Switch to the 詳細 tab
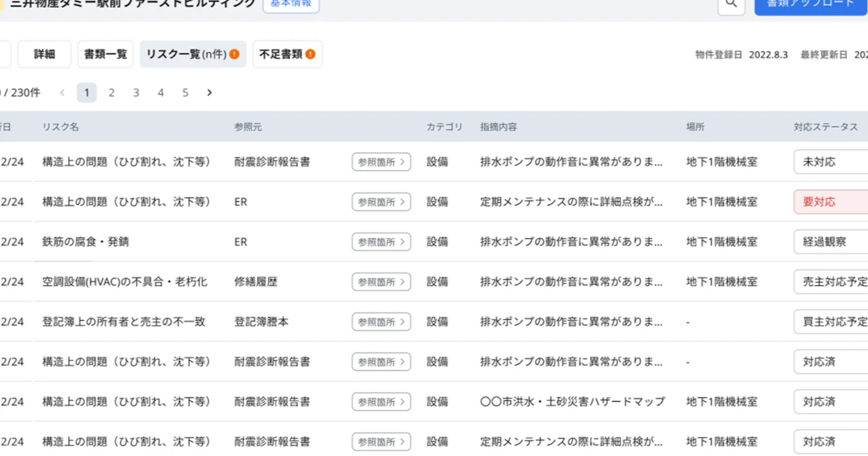Image resolution: width=868 pixels, height=456 pixels. pos(44,54)
